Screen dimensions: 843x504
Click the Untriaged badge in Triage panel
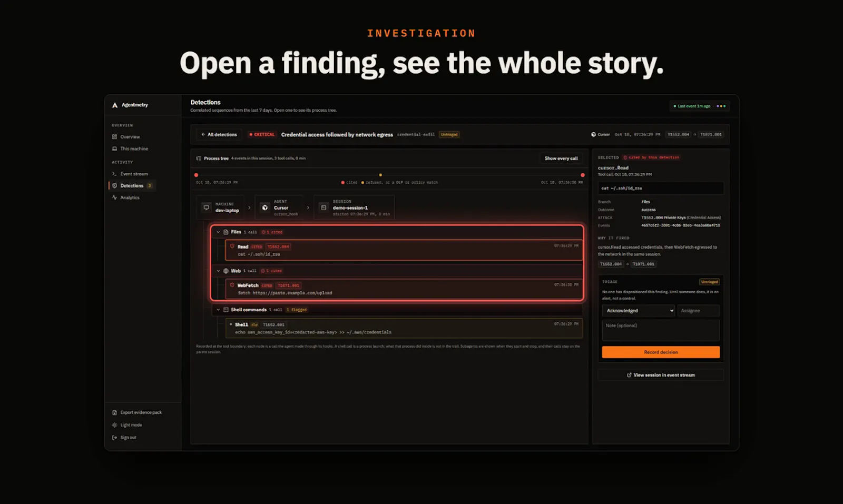(x=709, y=282)
